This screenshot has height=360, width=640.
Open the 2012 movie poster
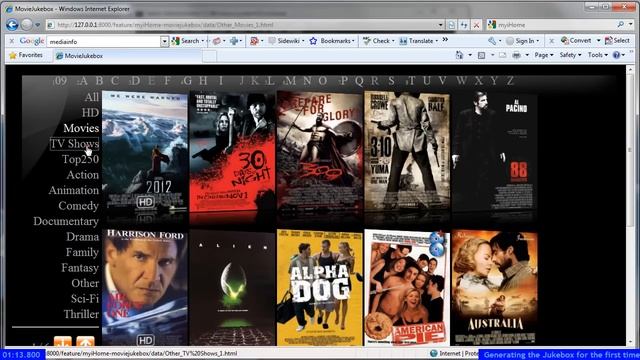(145, 152)
